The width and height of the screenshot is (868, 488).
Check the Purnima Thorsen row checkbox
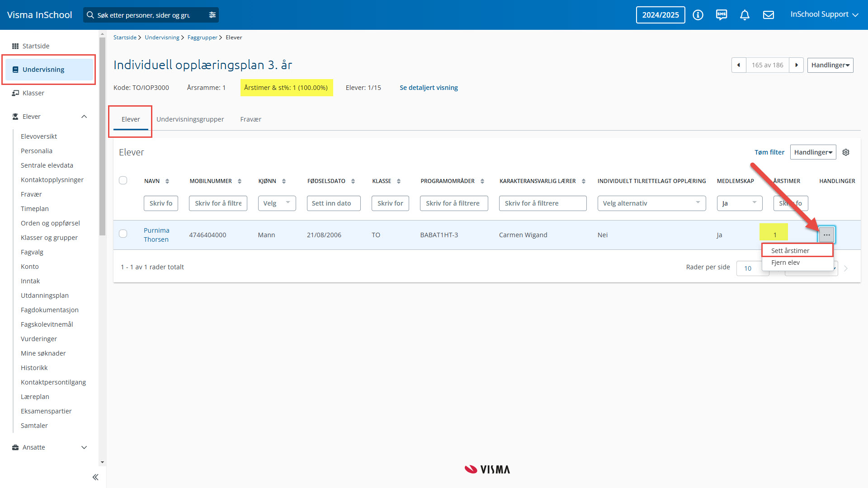[x=123, y=234]
